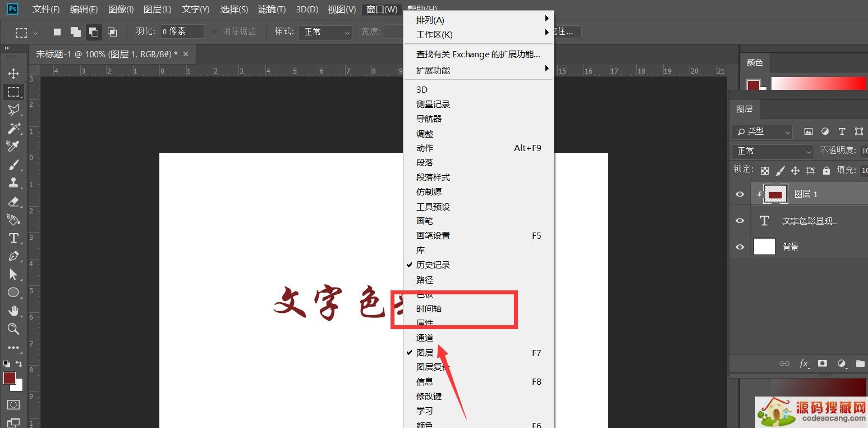Click the 羽化 pixel value field
868x428 pixels.
pyautogui.click(x=181, y=31)
